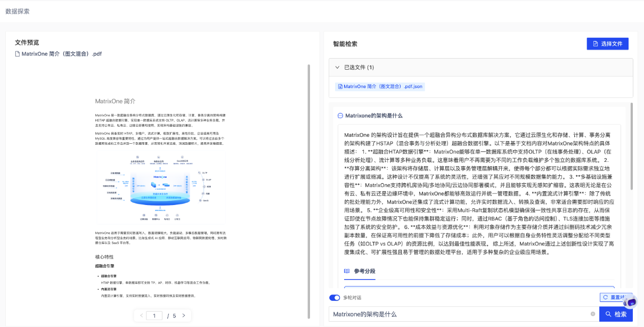The image size is (644, 327).
Task: Go to next PDF page with right arrow
Action: pos(183,315)
